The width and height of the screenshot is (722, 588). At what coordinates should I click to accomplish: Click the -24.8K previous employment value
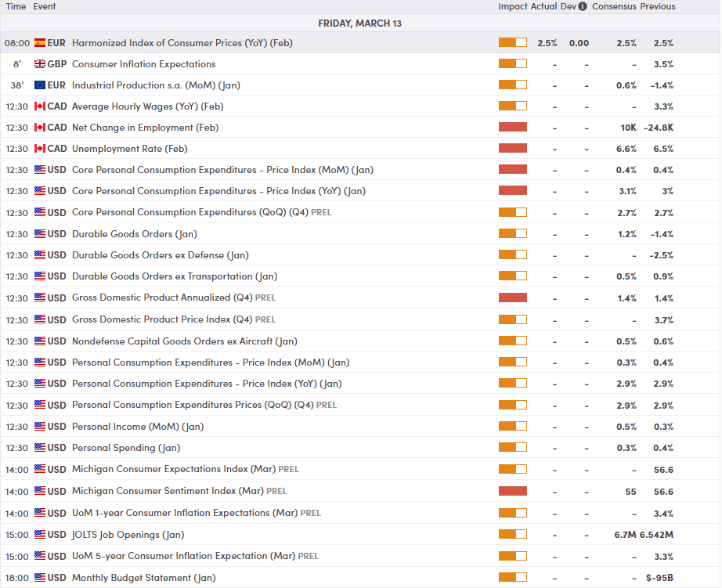[659, 128]
